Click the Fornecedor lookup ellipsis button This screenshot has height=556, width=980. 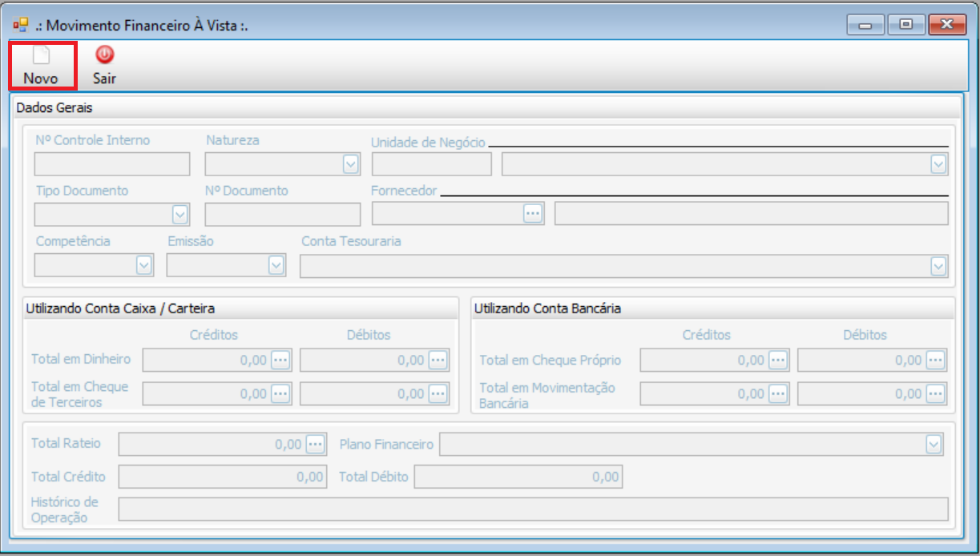pos(534,213)
